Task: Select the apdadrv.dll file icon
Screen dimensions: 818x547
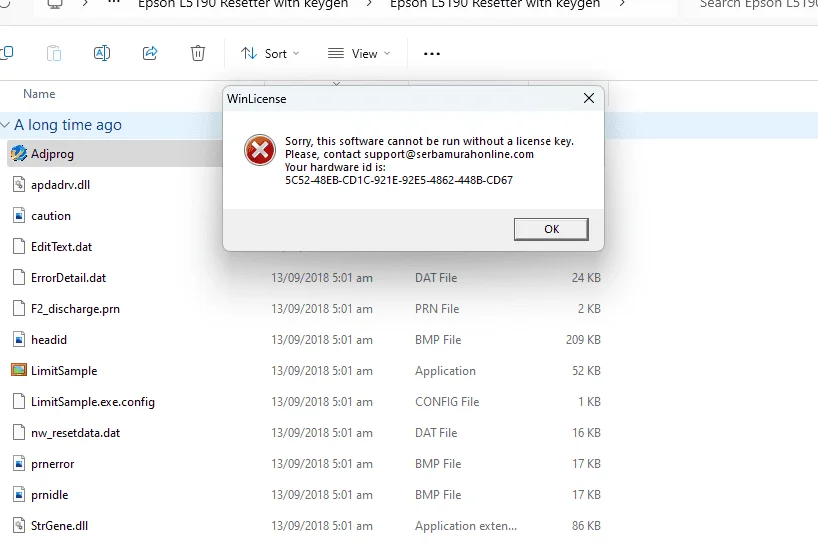Action: 19,185
